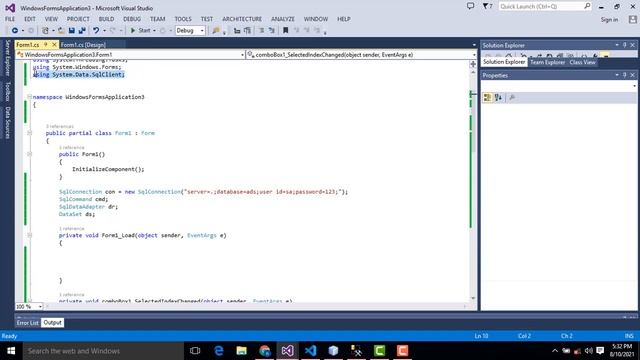The height and width of the screenshot is (360, 640).
Task: Open the ANALYZE menu
Action: pyautogui.click(x=282, y=19)
